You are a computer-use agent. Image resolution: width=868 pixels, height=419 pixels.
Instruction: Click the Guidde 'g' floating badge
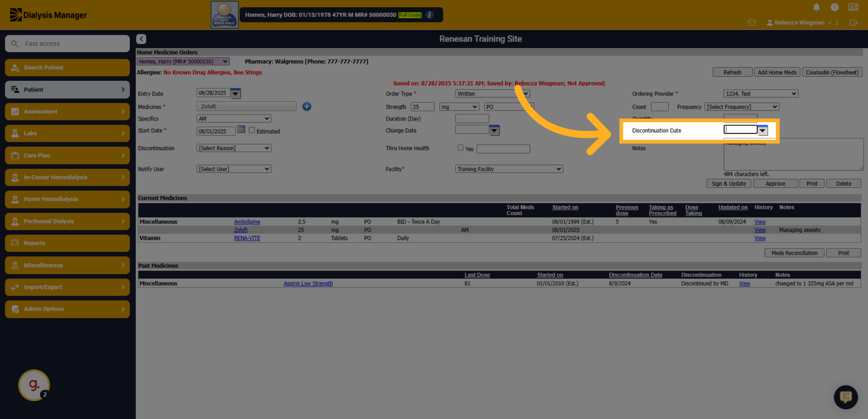tap(34, 385)
